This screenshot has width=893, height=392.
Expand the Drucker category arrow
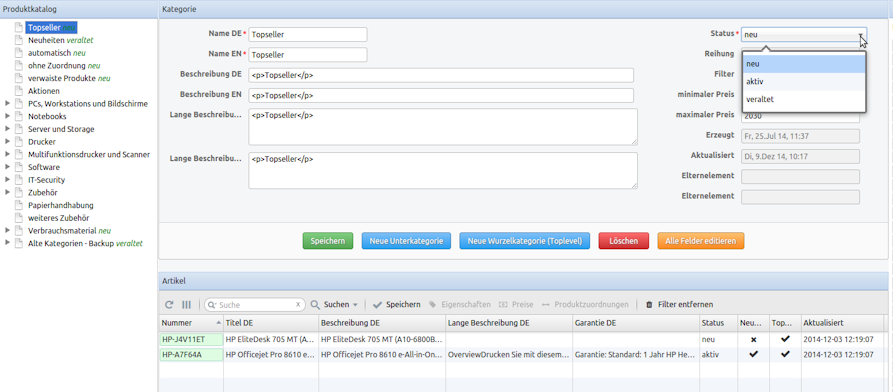[x=7, y=141]
